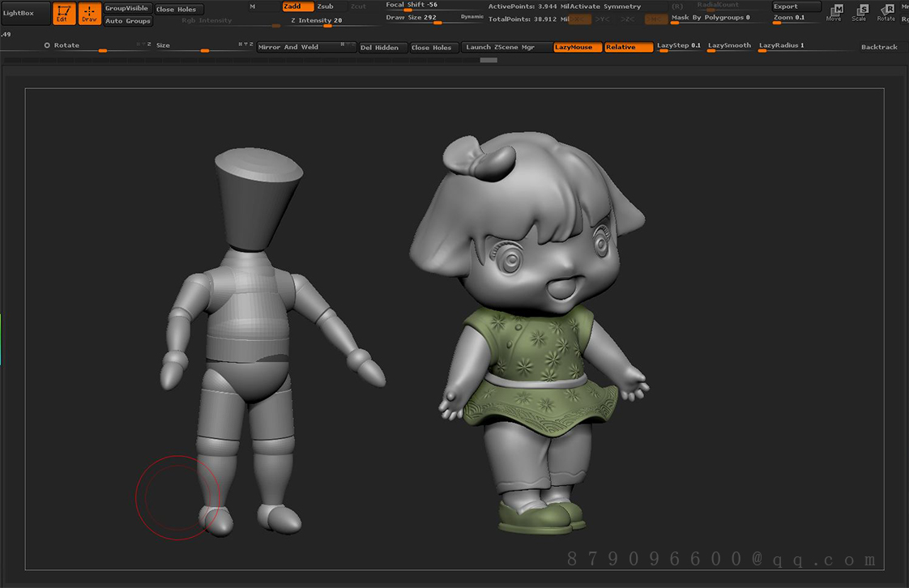Activate X-axis symmetry with >X<

(578, 18)
